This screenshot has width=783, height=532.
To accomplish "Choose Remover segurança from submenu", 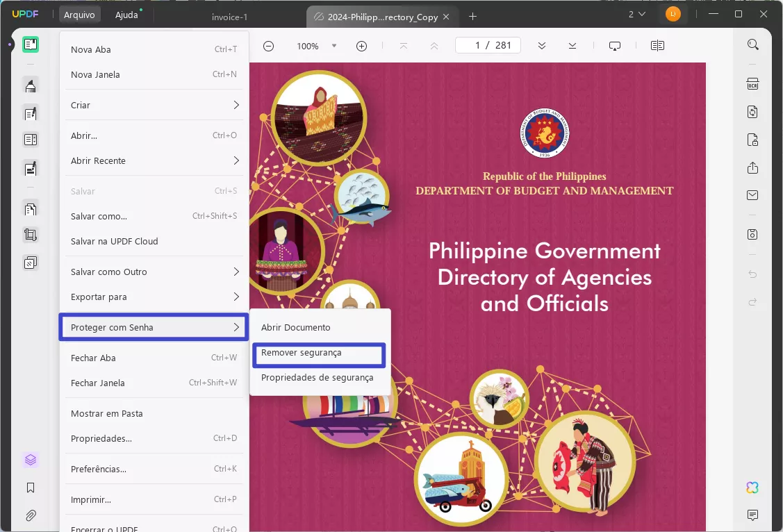I will [319, 353].
